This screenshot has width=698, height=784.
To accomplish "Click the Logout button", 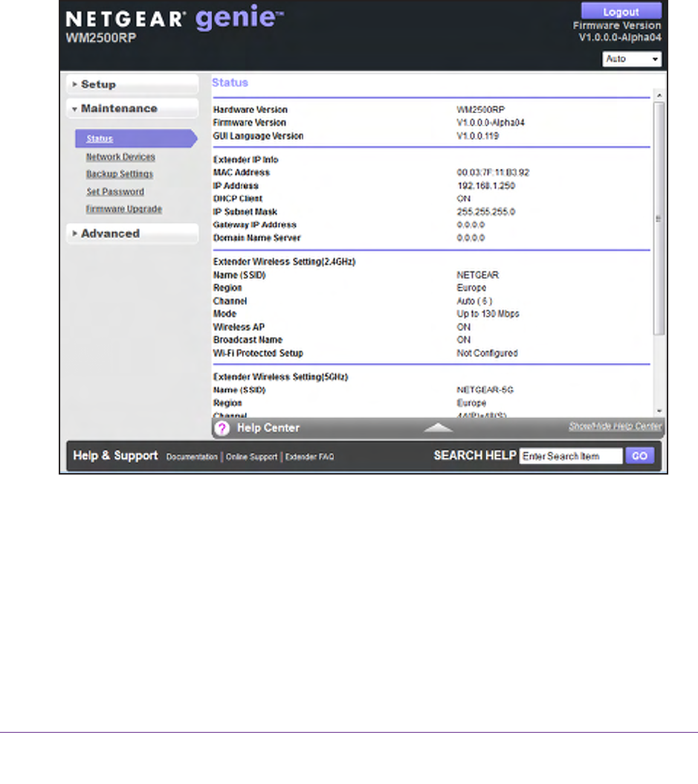I will pos(621,11).
